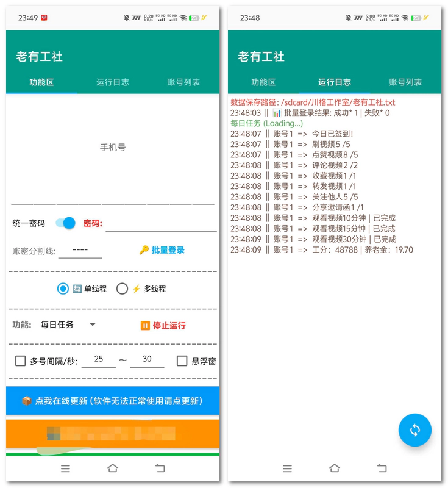Tap the blue floating refresh button
448x488 pixels.
pyautogui.click(x=414, y=430)
